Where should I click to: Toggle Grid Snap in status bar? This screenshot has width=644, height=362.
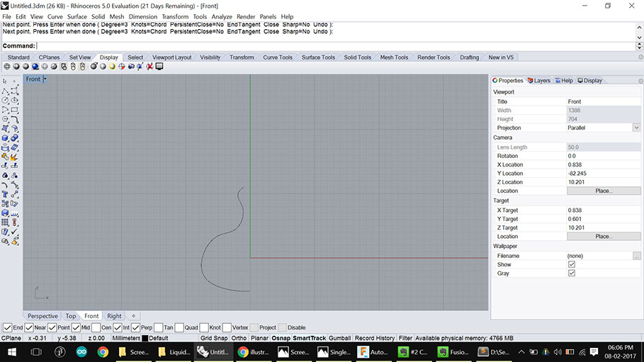214,338
